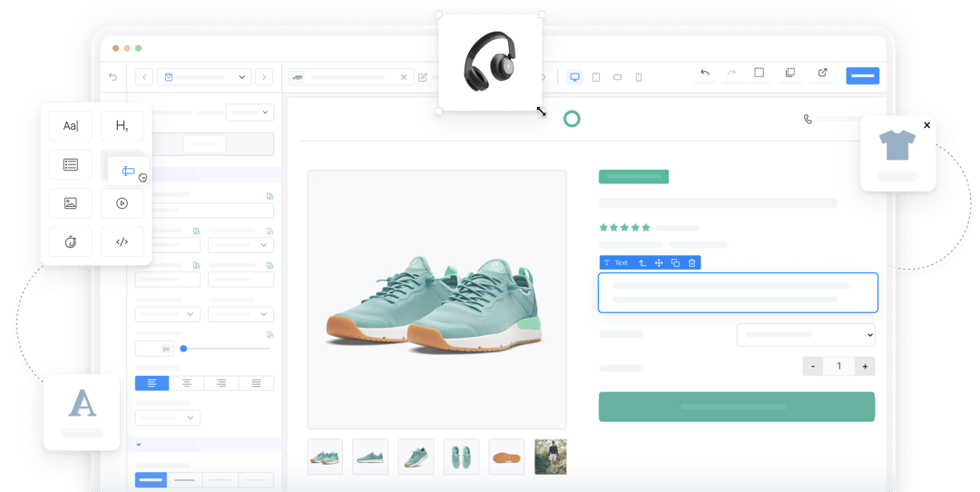Switch to tablet device preview

pyautogui.click(x=596, y=77)
